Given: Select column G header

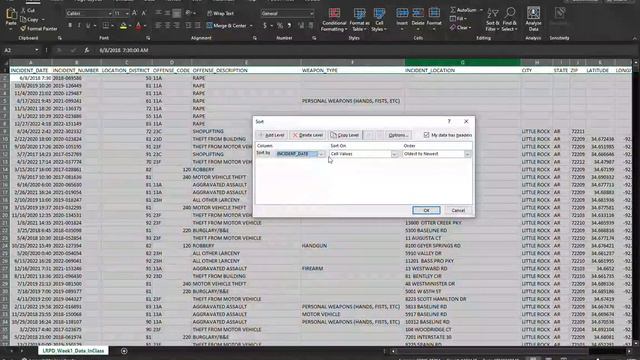Looking at the screenshot, I should click(x=462, y=62).
